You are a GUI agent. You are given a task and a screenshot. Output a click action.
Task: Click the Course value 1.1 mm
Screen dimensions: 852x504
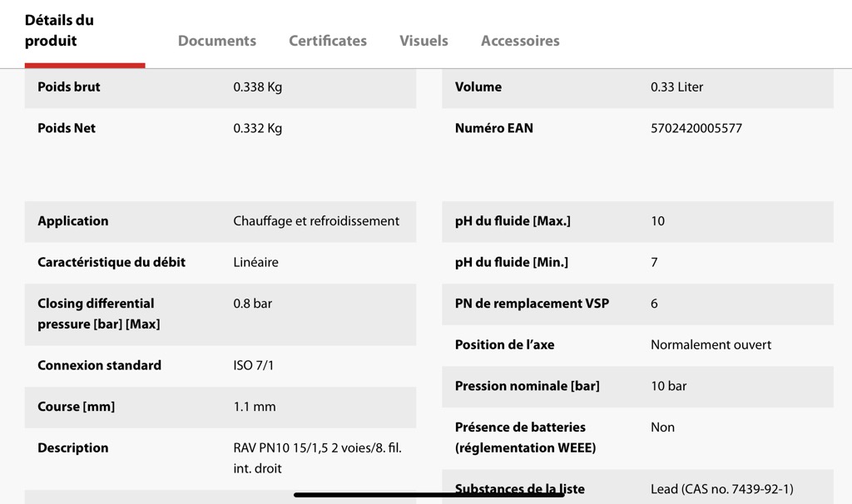coord(254,407)
